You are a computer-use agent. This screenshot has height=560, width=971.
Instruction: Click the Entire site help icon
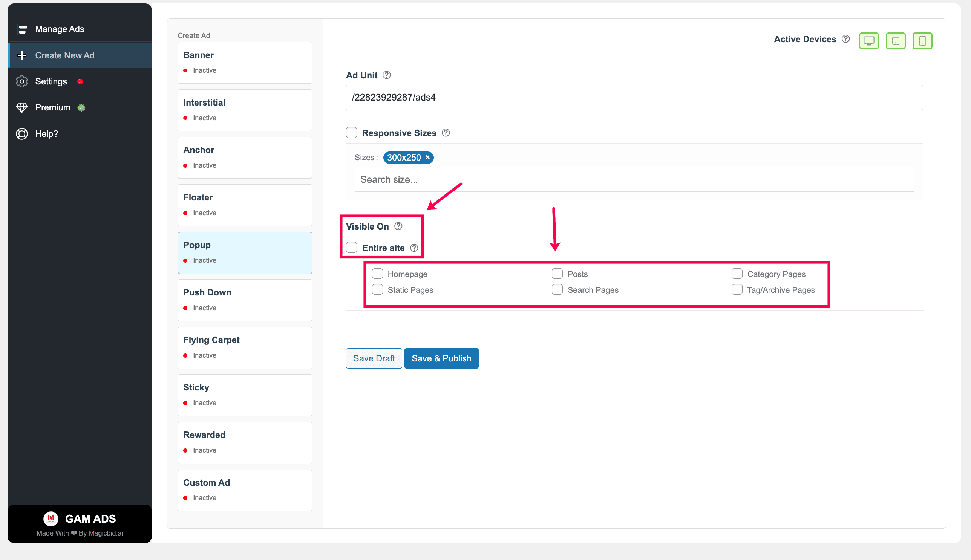point(414,248)
